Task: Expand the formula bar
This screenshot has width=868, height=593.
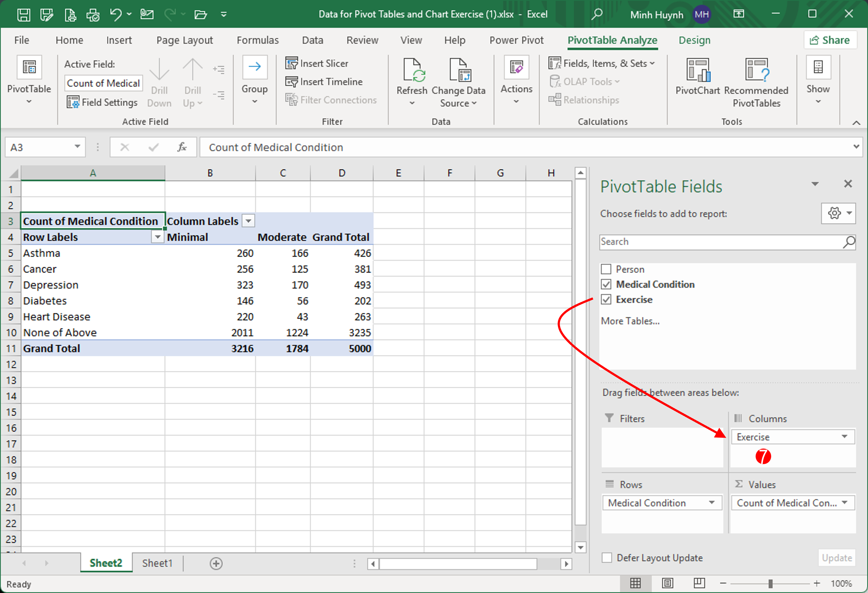Action: (856, 147)
